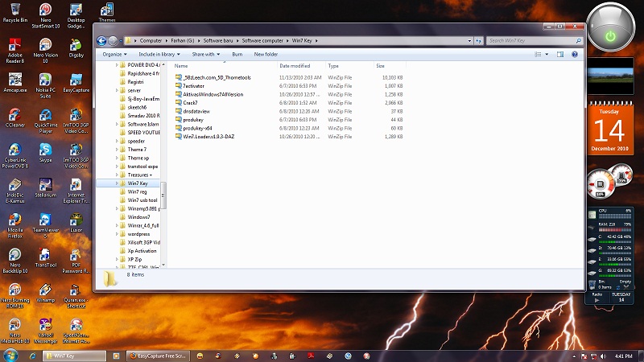Screen dimensions: 644x362
Task: Open the Recycle Bin desktop icon
Action: [15, 12]
